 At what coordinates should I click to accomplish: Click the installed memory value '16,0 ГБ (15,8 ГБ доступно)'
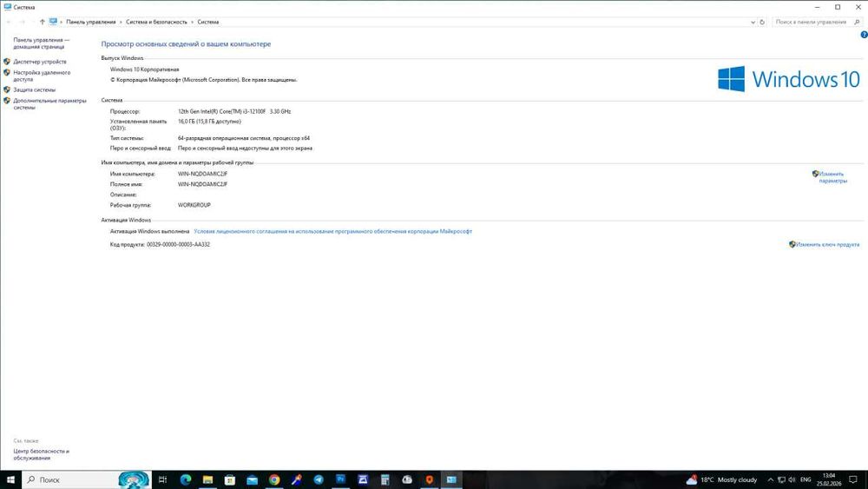tap(209, 122)
